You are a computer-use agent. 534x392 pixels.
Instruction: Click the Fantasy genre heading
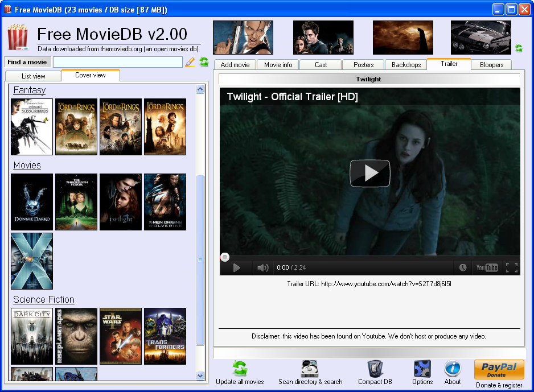click(30, 90)
